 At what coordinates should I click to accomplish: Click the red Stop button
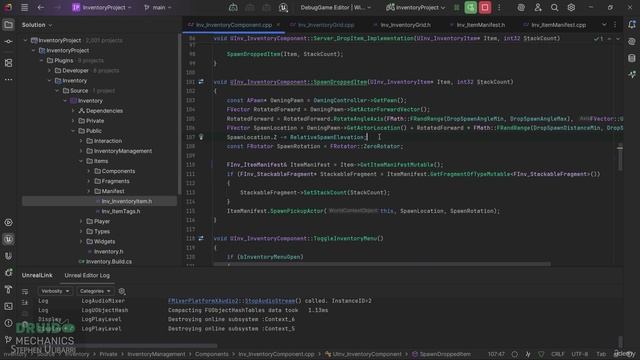click(485, 7)
